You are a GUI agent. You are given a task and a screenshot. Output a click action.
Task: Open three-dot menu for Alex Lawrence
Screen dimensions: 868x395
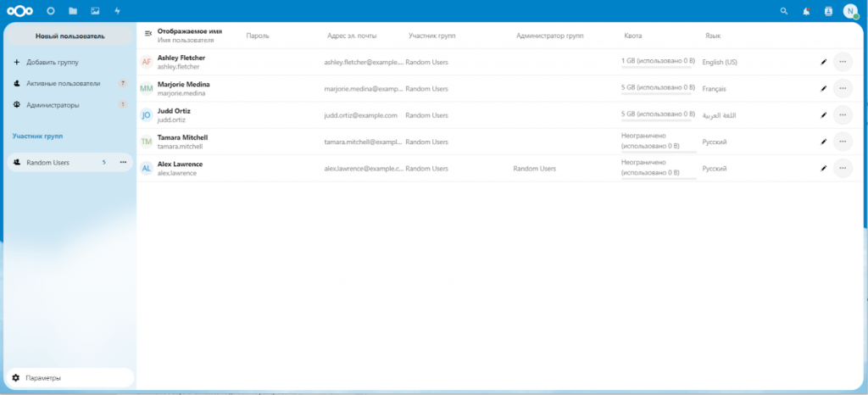[842, 168]
